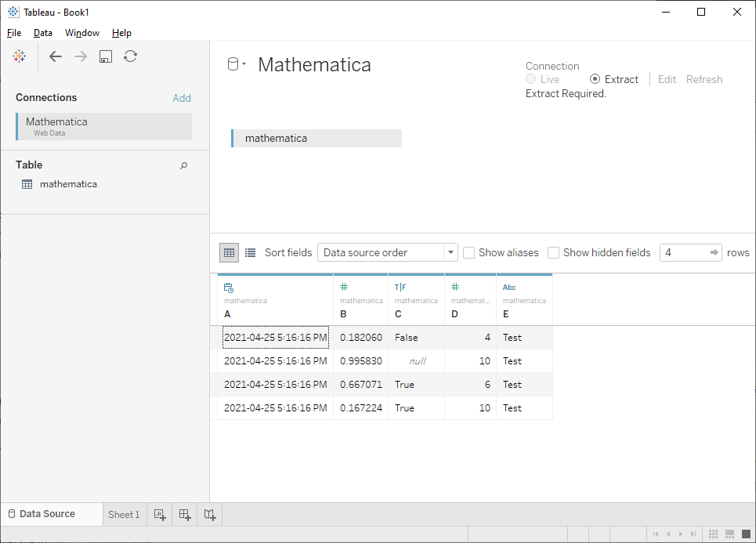Refresh data source with circular arrows icon
The width and height of the screenshot is (756, 543).
click(130, 56)
